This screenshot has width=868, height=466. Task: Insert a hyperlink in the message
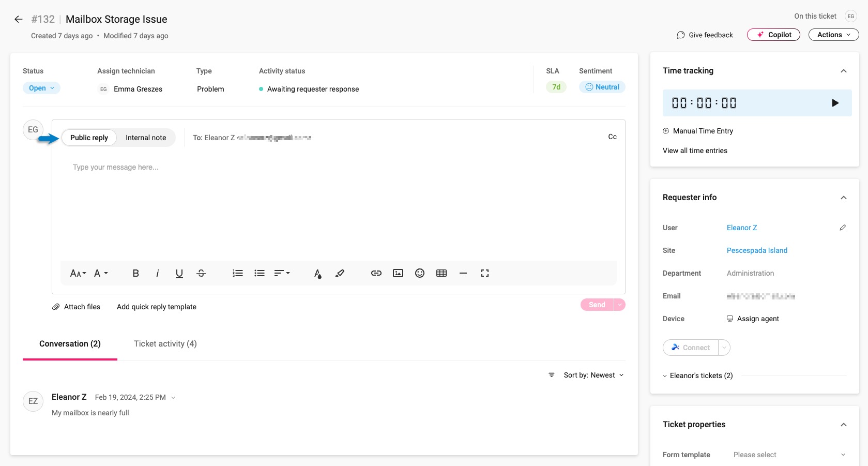point(376,273)
